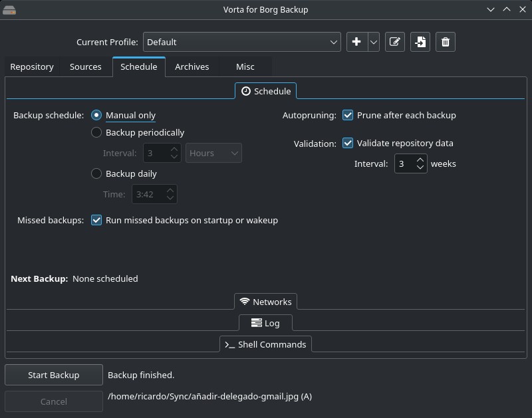Increase the daily backup time
Image resolution: width=532 pixels, height=418 pixels.
pos(170,191)
